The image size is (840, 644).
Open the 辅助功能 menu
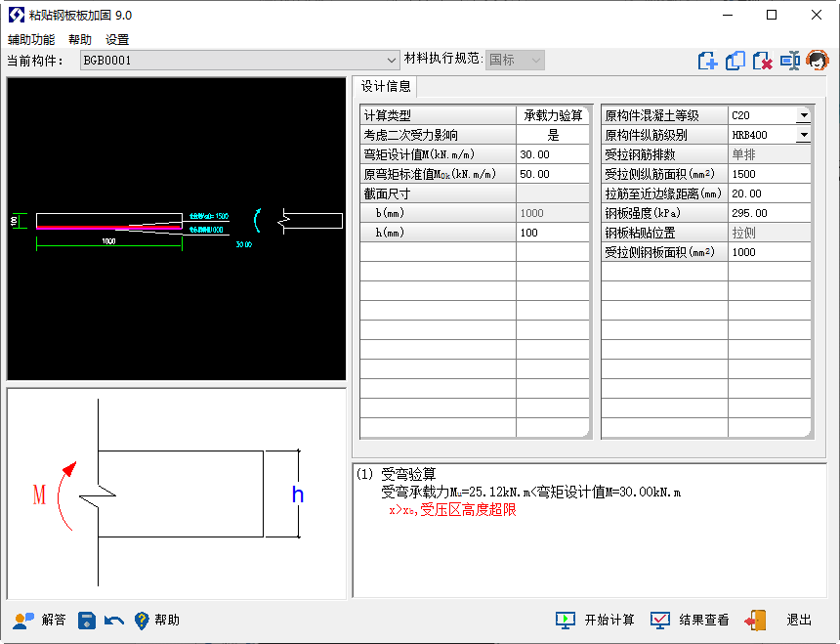[31, 40]
